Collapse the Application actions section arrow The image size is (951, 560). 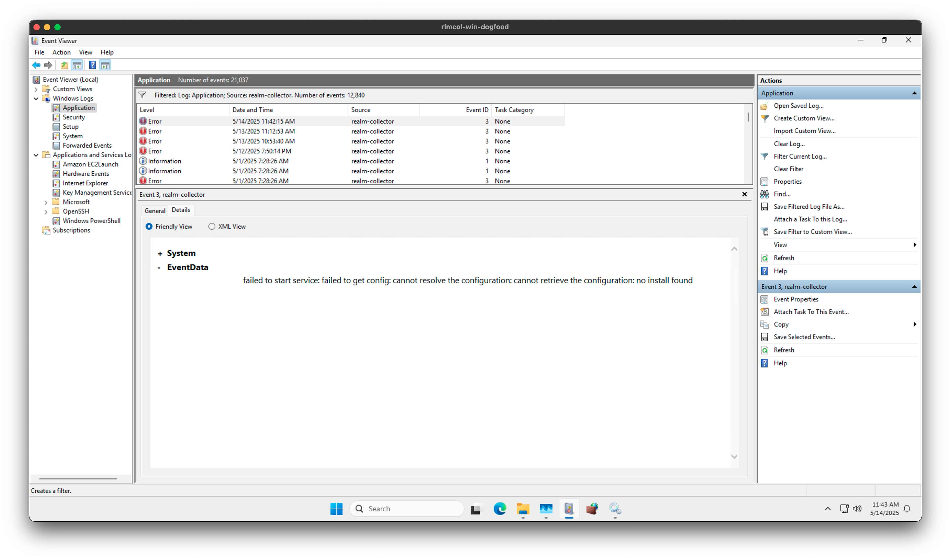tap(914, 93)
